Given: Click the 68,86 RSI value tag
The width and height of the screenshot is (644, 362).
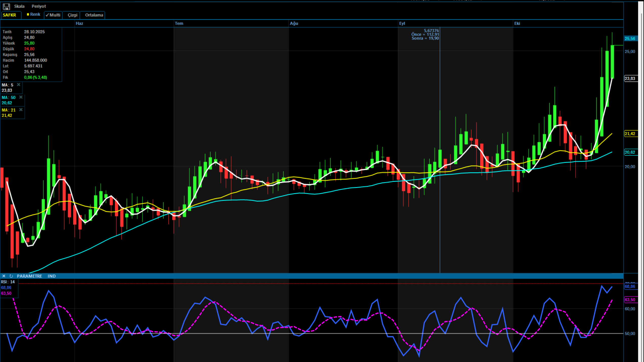Looking at the screenshot, I should 630,287.
